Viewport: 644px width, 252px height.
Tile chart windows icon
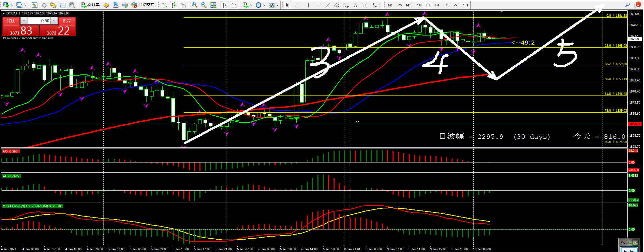click(213, 5)
